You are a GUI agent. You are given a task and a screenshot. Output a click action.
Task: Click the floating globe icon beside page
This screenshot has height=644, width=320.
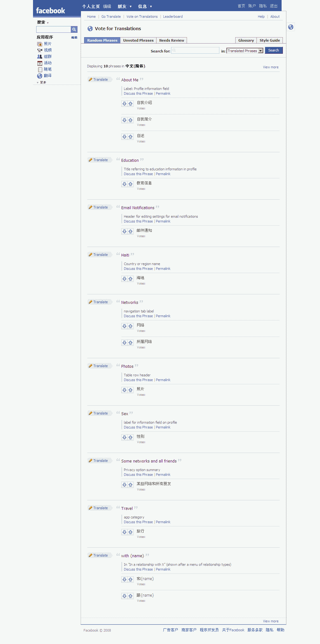point(291,27)
